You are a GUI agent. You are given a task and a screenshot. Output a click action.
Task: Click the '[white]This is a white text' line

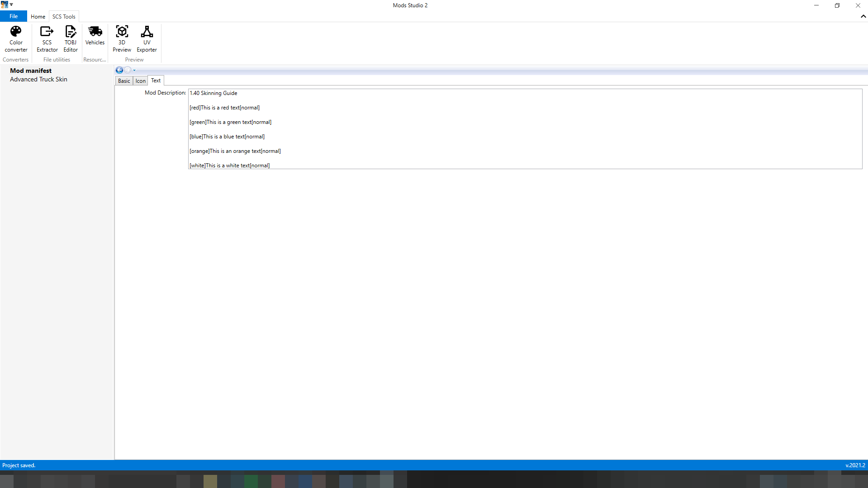point(229,166)
